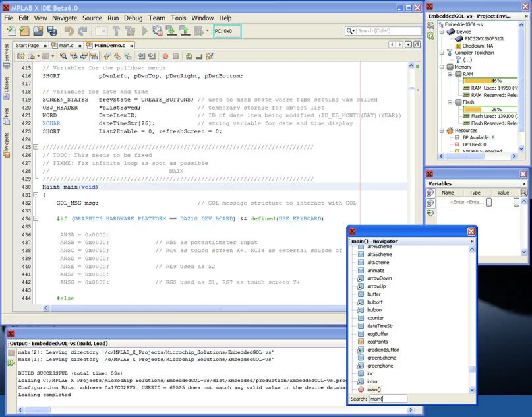Collapse the Device node in project tree
This screenshot has width=532, height=417.
point(442,32)
